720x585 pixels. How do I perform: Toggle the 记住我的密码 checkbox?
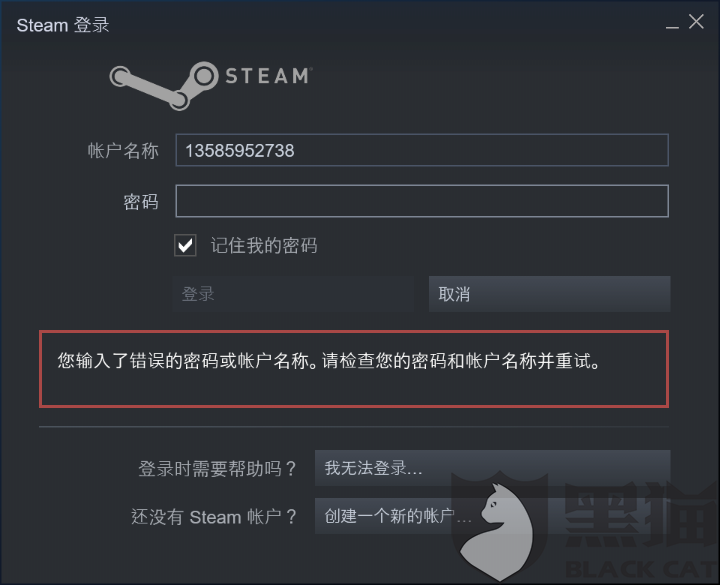point(186,245)
